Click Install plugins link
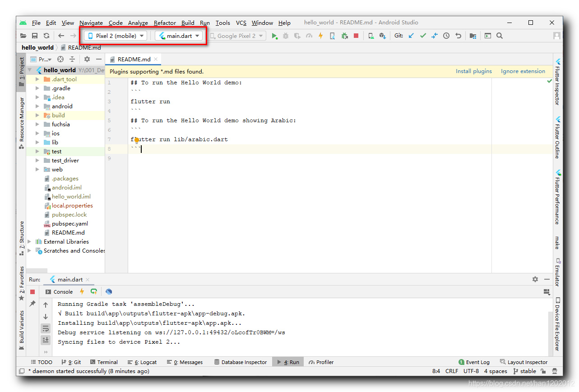Viewport: 579px width, 392px height. [474, 71]
